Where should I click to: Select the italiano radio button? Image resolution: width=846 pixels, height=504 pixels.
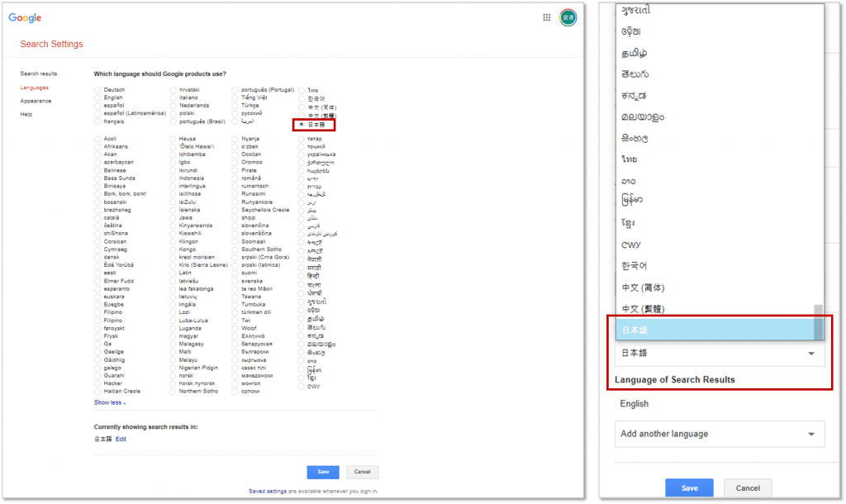[173, 98]
